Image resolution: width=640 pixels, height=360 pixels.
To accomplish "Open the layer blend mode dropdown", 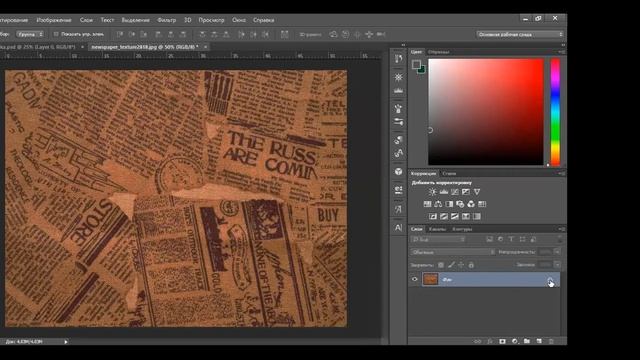I will [x=453, y=252].
